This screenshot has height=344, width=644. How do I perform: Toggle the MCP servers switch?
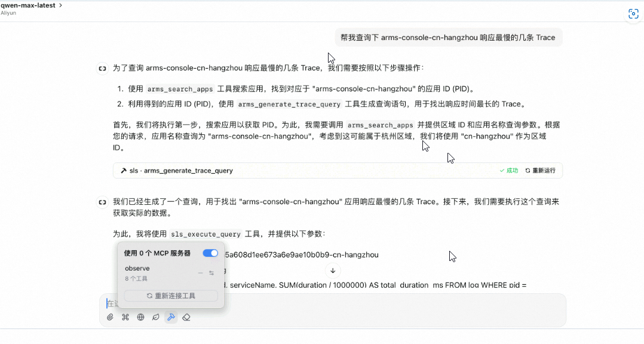pos(210,253)
